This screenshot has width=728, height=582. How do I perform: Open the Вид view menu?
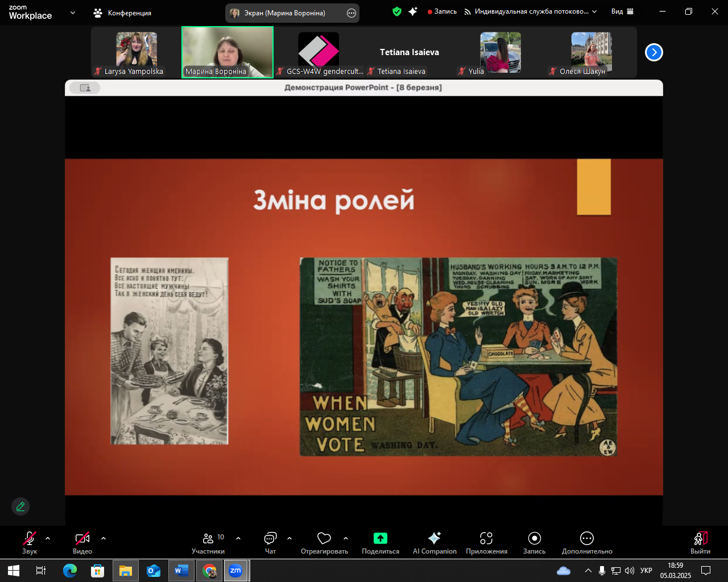622,11
